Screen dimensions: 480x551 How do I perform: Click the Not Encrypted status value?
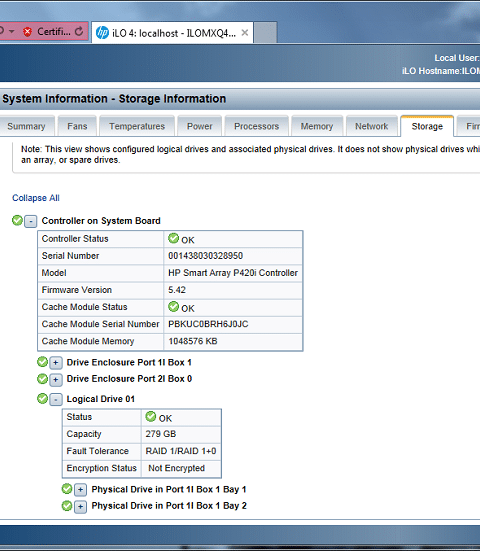[x=176, y=468]
